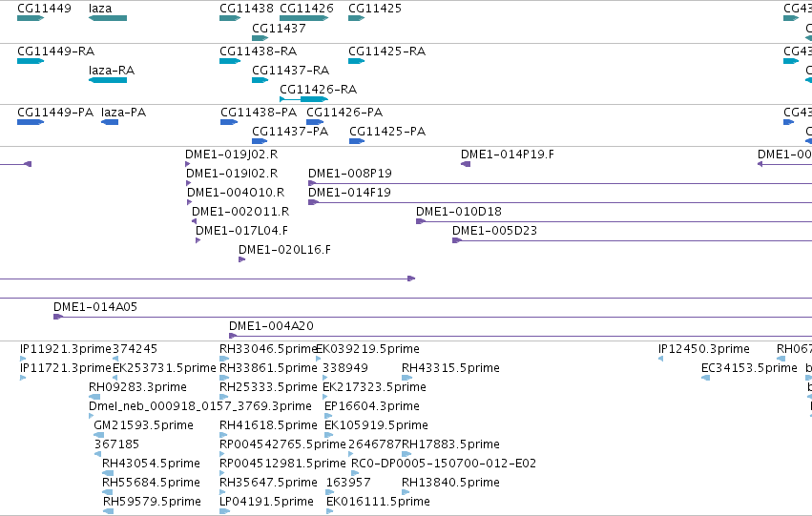The width and height of the screenshot is (812, 516).
Task: Click the RH35647.5prime EST glyph
Action: pos(223,493)
